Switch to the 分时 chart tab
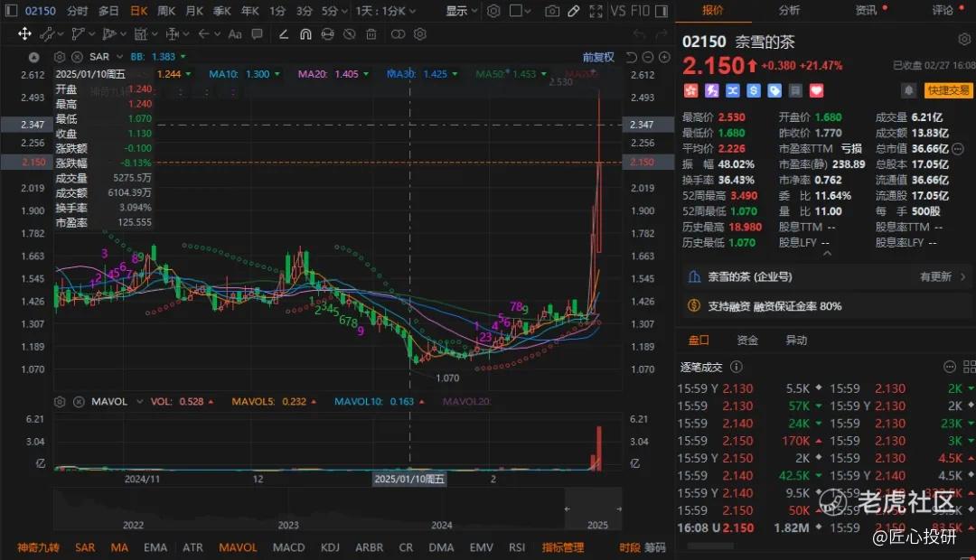Viewport: 976px width, 560px height. tap(77, 11)
